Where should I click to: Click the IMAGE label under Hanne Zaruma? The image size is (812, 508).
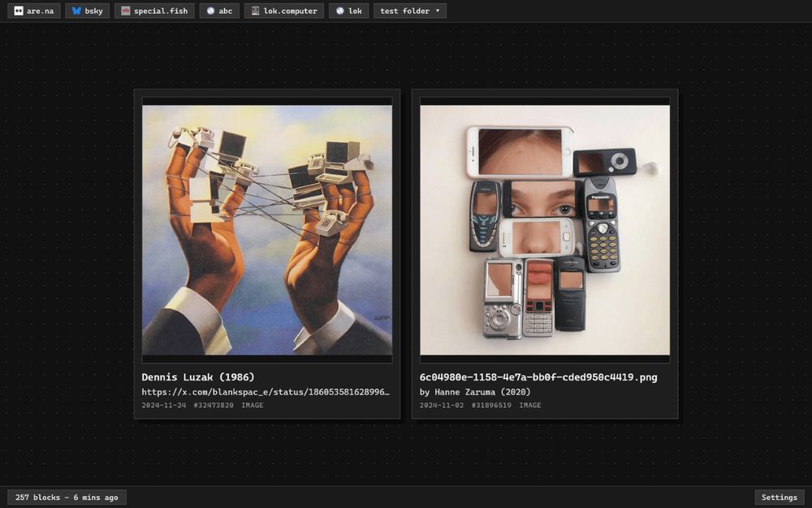click(529, 405)
